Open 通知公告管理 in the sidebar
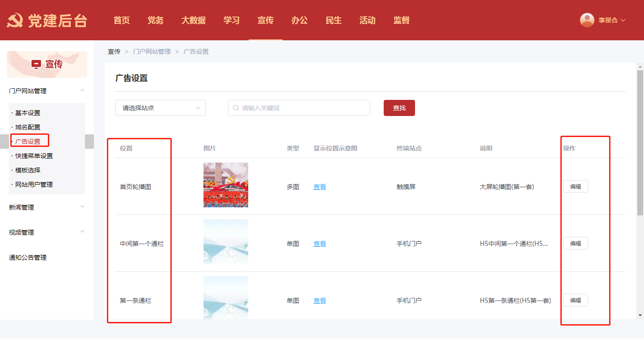This screenshot has height=339, width=644. 28,257
